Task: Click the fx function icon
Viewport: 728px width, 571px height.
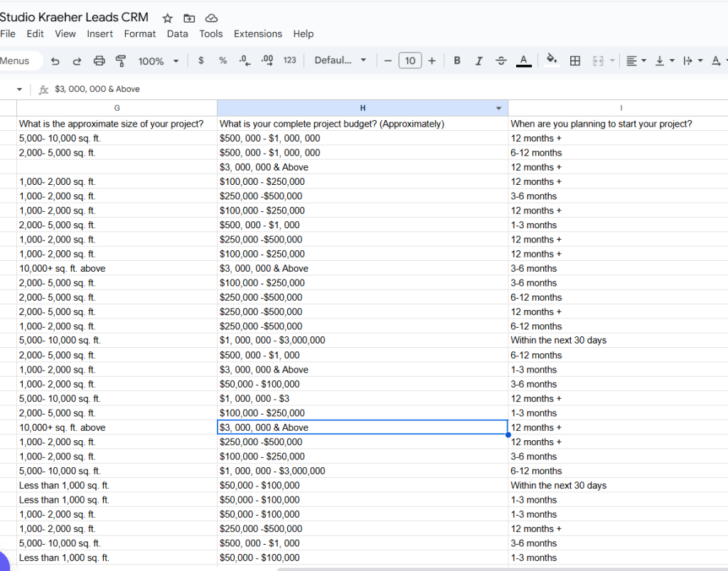Action: coord(43,89)
